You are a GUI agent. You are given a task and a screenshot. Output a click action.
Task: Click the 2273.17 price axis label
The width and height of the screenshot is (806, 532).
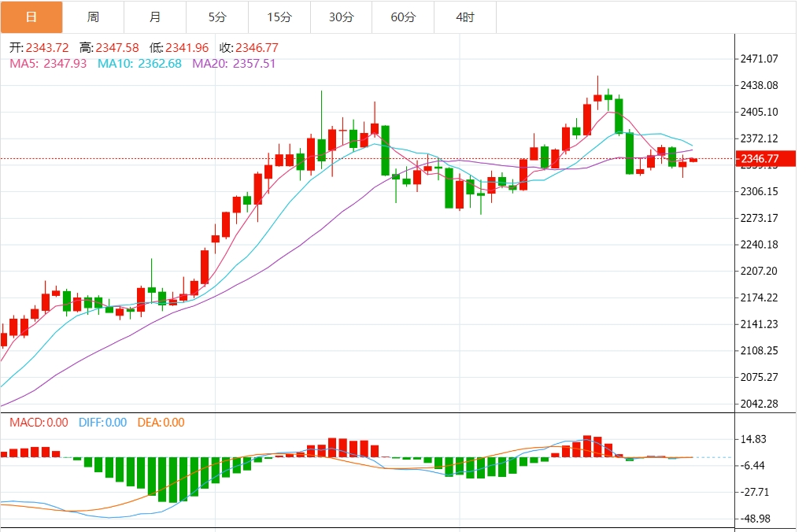[x=760, y=218]
